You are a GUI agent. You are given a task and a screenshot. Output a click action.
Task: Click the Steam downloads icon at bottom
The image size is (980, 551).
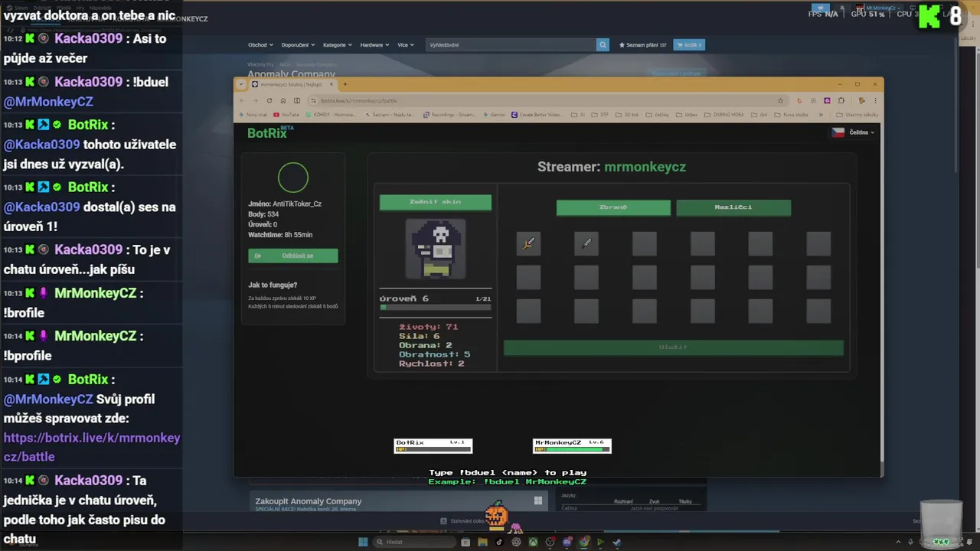pyautogui.click(x=443, y=521)
